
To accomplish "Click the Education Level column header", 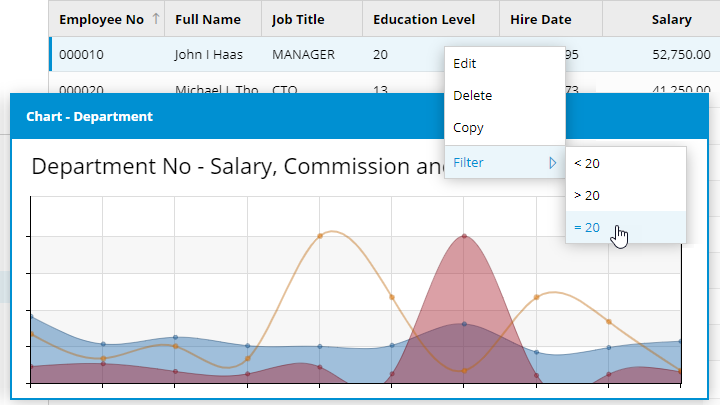I will coord(423,19).
